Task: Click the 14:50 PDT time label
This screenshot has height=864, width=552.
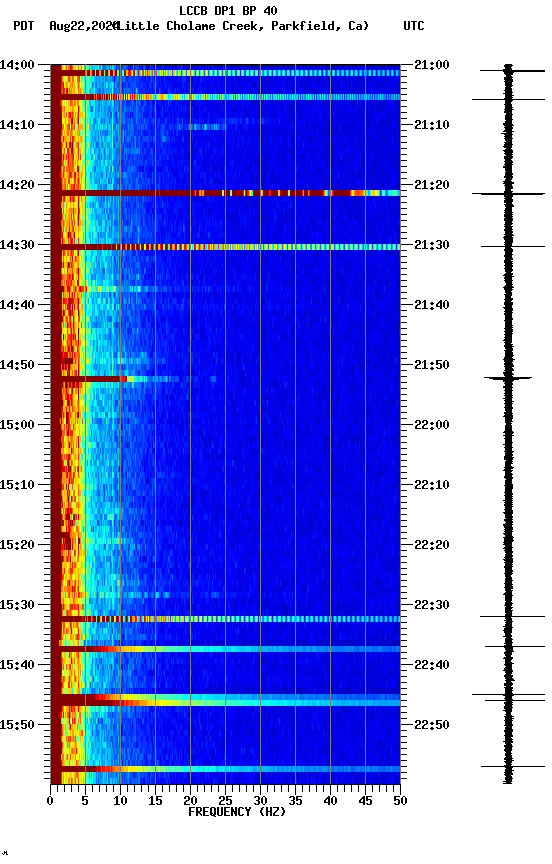Action: (x=17, y=365)
